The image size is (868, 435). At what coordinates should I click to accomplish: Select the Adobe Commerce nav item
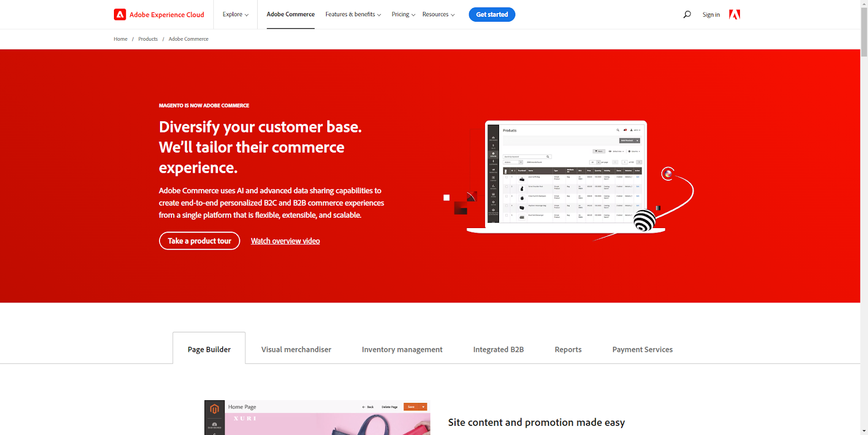pos(290,15)
